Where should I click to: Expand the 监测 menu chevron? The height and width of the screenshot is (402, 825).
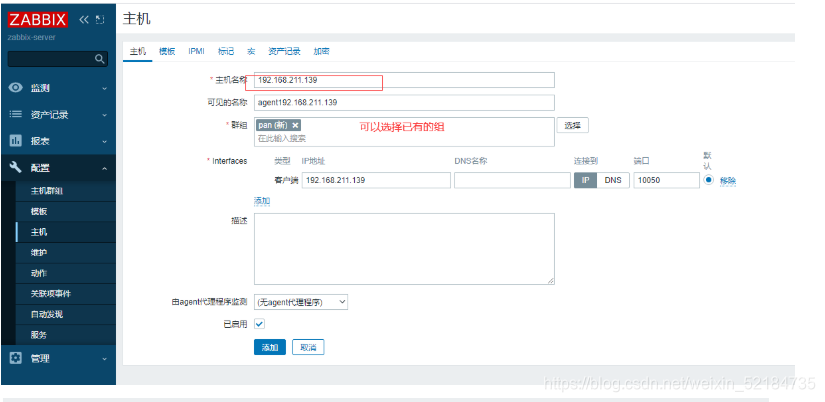tap(104, 88)
